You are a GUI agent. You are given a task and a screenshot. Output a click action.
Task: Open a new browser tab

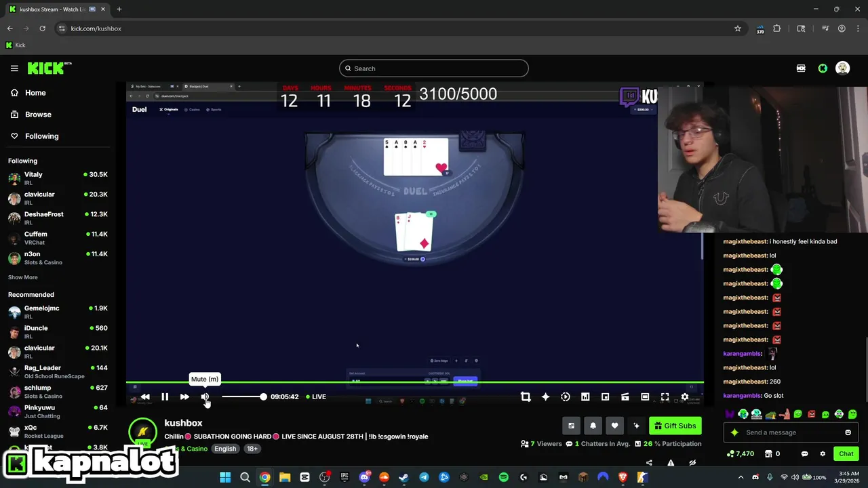coord(119,9)
